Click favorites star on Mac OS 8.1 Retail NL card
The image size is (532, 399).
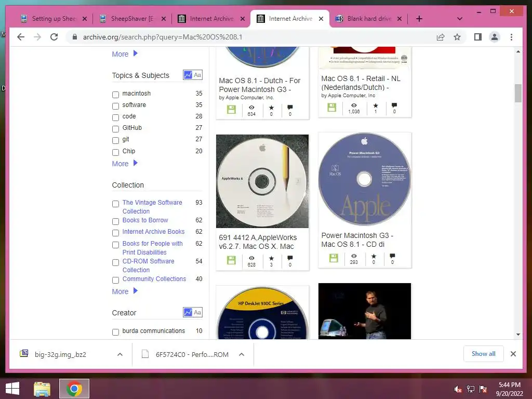[375, 105]
